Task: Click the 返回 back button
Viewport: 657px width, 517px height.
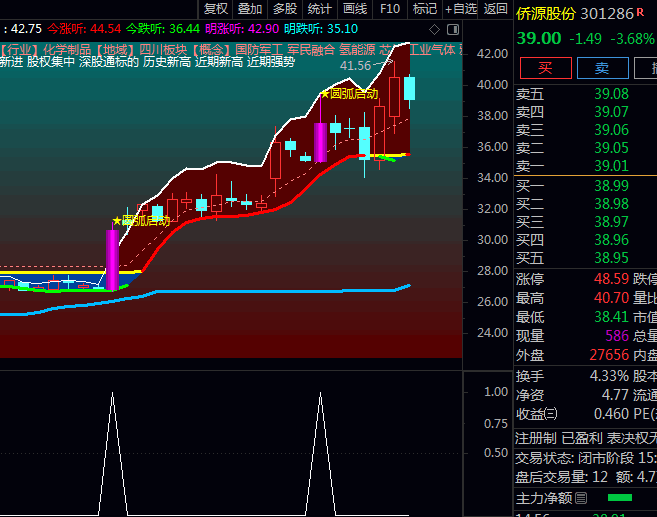Action: (496, 9)
